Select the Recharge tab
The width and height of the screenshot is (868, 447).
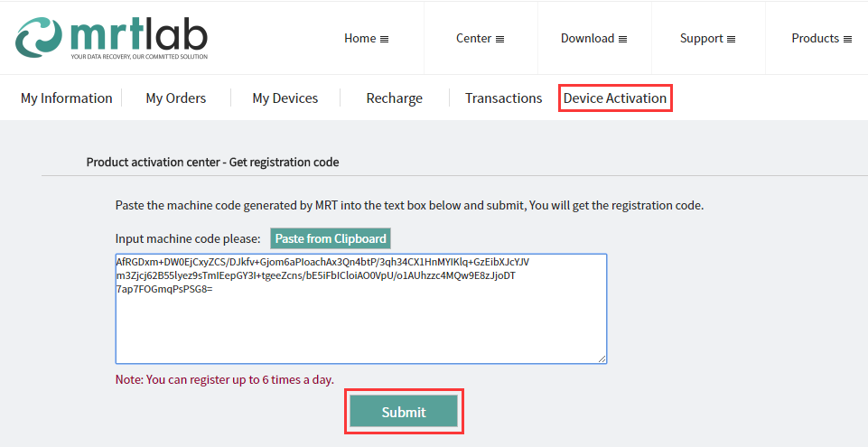pos(394,98)
